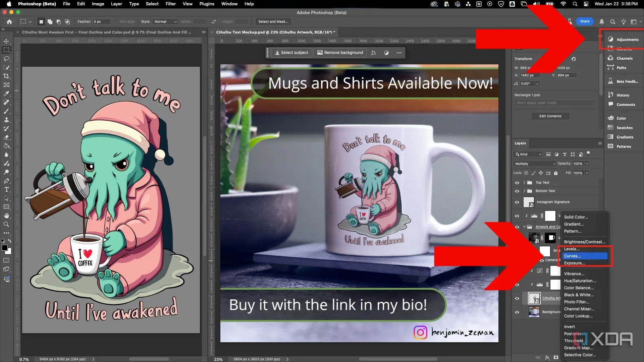Choose Hue/Saturation... from adjustment menu

pos(585,281)
